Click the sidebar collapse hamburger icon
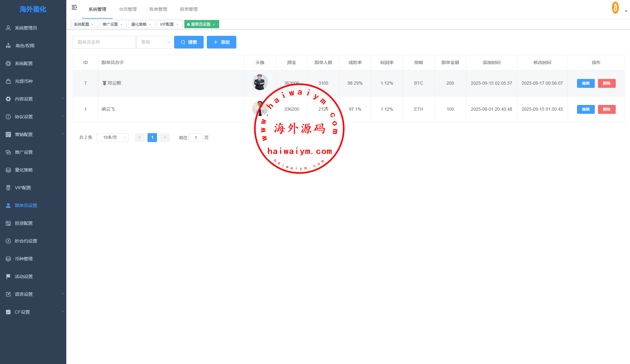This screenshot has width=630, height=364. [x=74, y=7]
